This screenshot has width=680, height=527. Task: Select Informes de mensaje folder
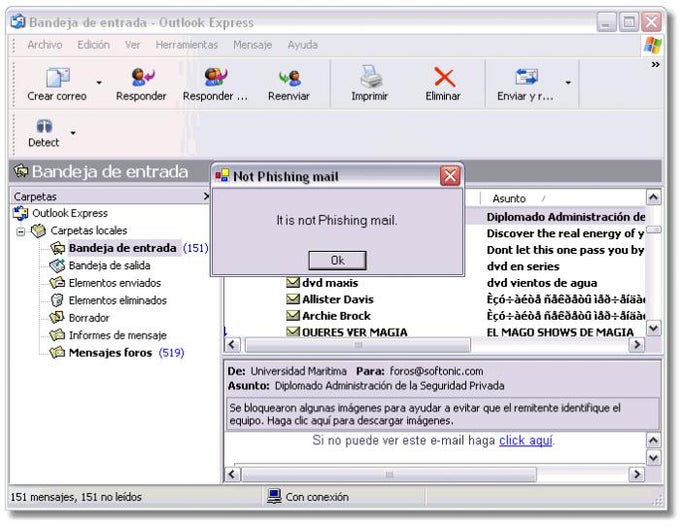pos(118,335)
